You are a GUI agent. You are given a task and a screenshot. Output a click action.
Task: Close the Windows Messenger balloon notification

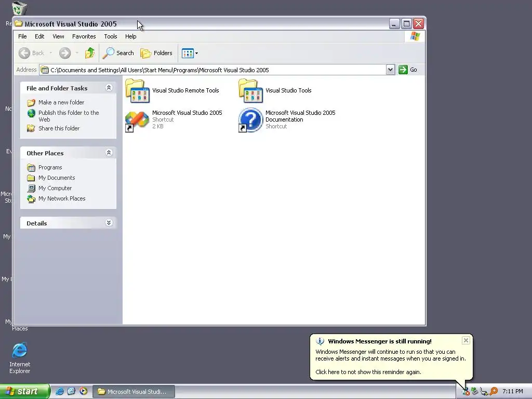tap(466, 340)
